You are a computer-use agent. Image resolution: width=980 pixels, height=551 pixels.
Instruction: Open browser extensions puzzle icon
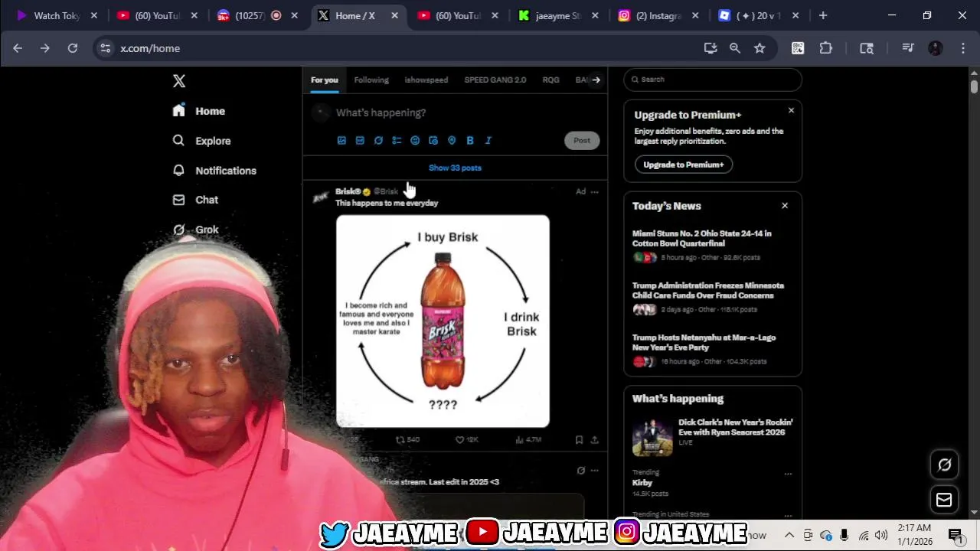[x=825, y=48]
